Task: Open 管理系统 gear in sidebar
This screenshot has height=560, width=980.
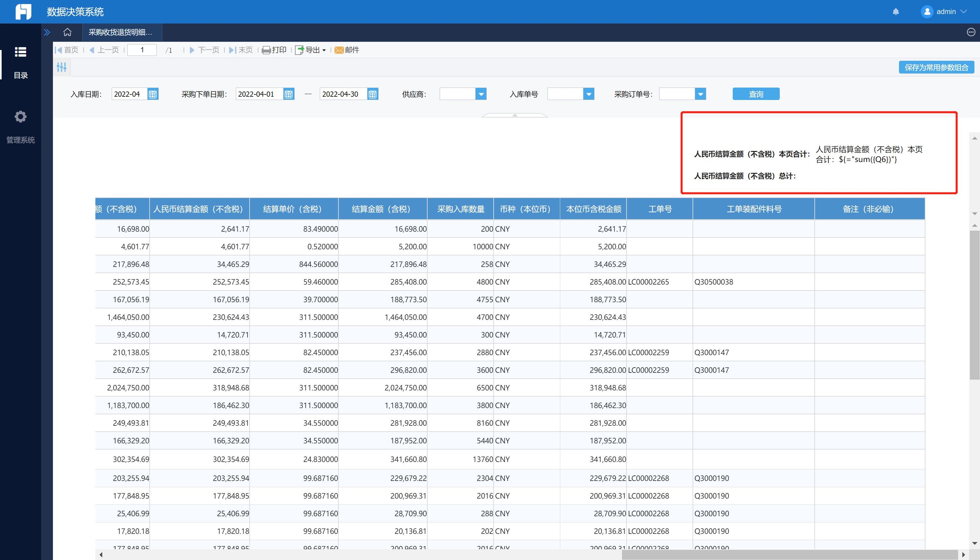Action: point(20,127)
